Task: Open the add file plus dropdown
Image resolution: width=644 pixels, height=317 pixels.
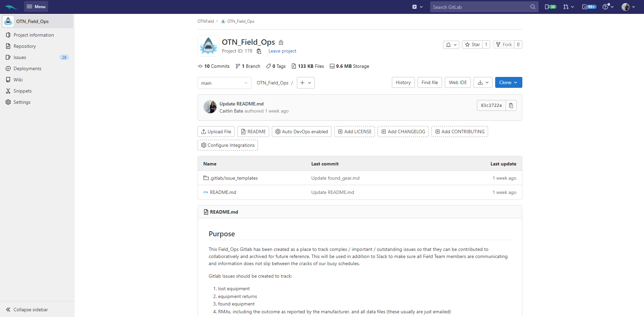Action: 306,83
